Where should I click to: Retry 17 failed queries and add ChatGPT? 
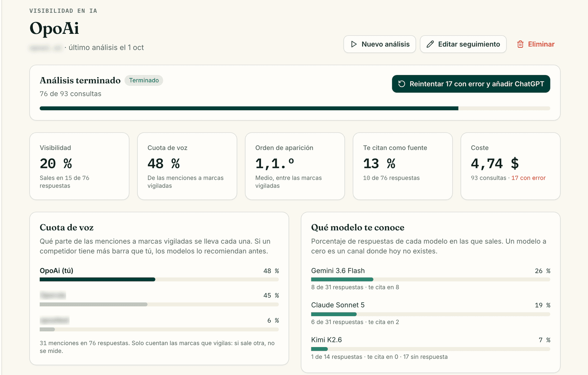[x=471, y=84]
